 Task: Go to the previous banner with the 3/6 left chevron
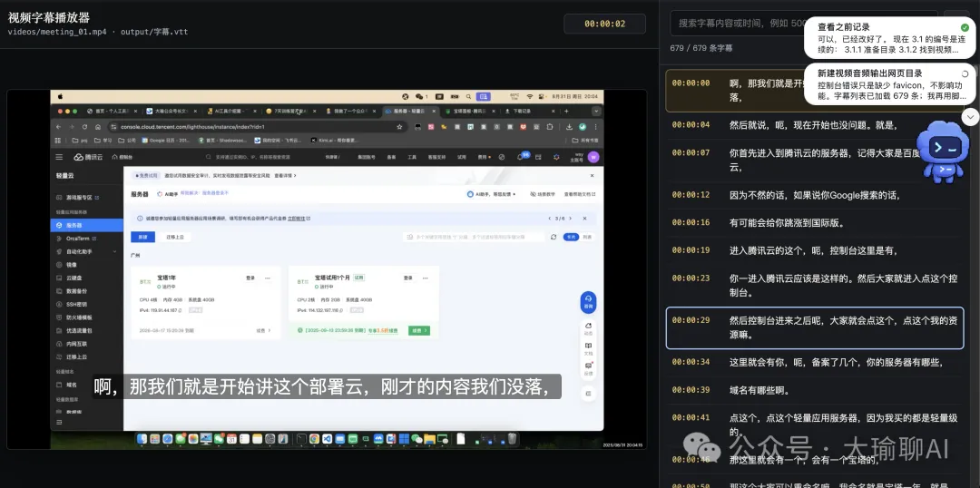point(549,218)
